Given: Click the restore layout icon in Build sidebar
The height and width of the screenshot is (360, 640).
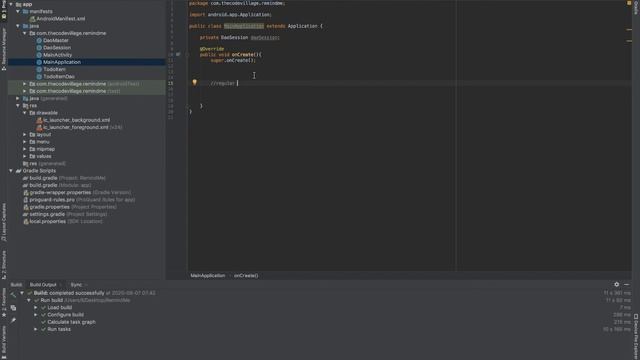Looking at the screenshot, I should (x=13, y=308).
